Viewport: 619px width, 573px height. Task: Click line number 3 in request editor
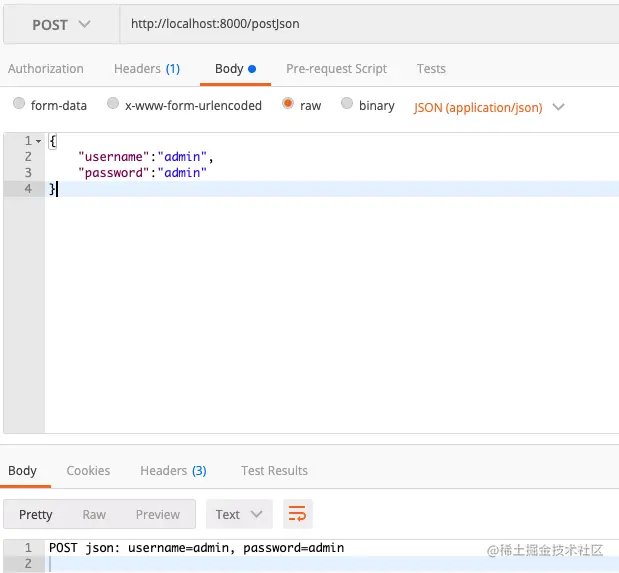pos(28,173)
